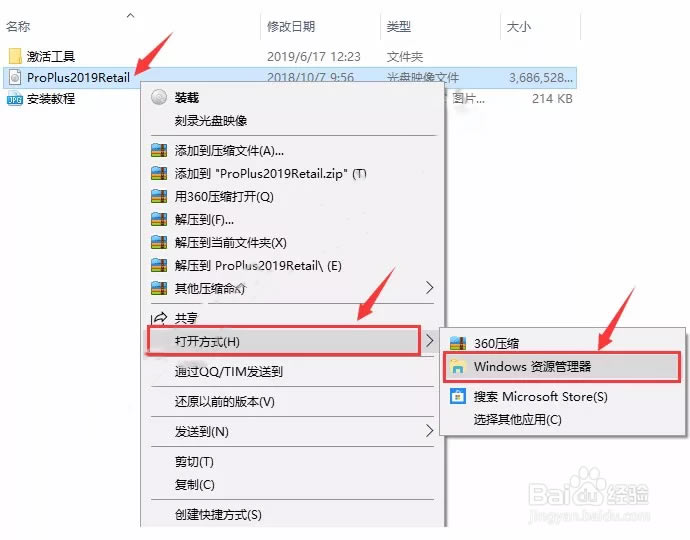Click the 360压缩 app icon in submenu
The width and height of the screenshot is (690, 540).
(458, 343)
